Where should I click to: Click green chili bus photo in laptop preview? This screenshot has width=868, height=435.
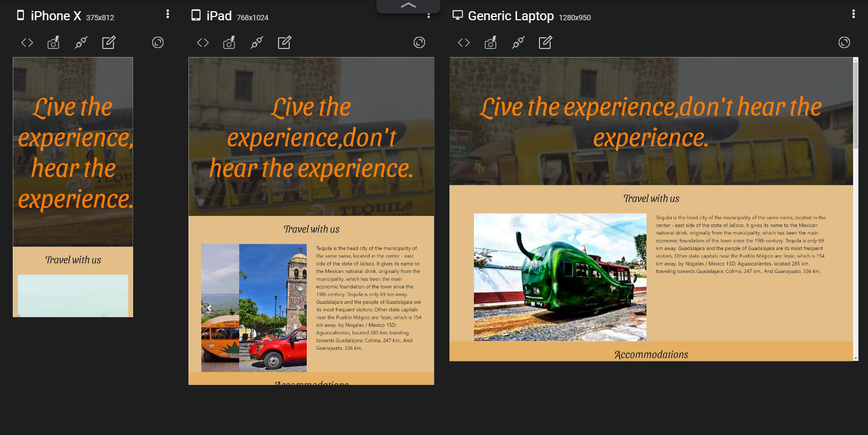click(x=560, y=277)
